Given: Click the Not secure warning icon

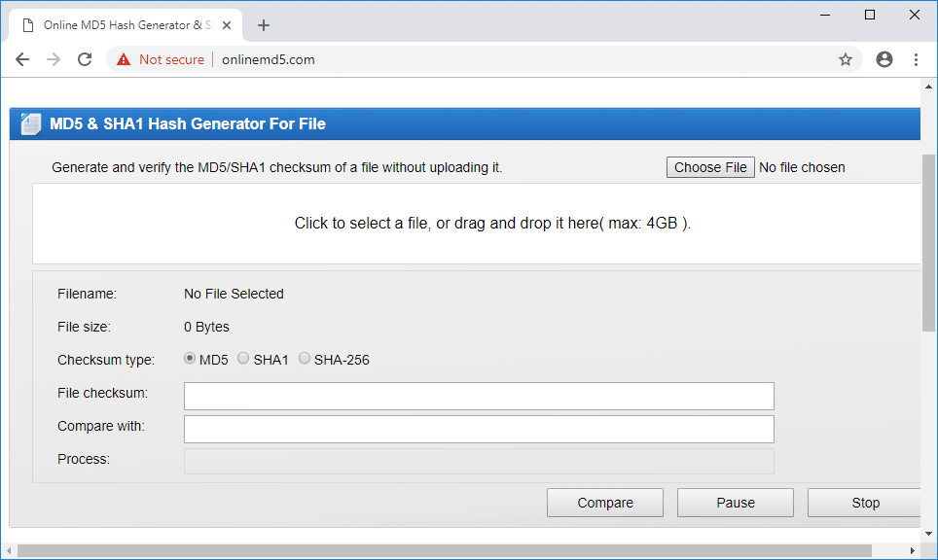Looking at the screenshot, I should point(124,59).
